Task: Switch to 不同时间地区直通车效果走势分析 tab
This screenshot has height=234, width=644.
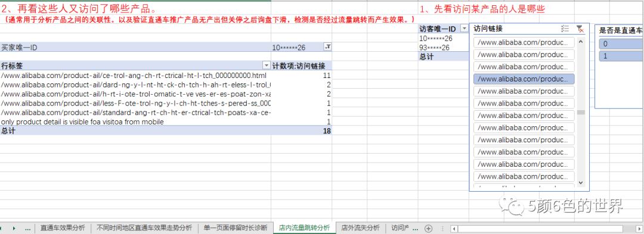Action: point(144,228)
